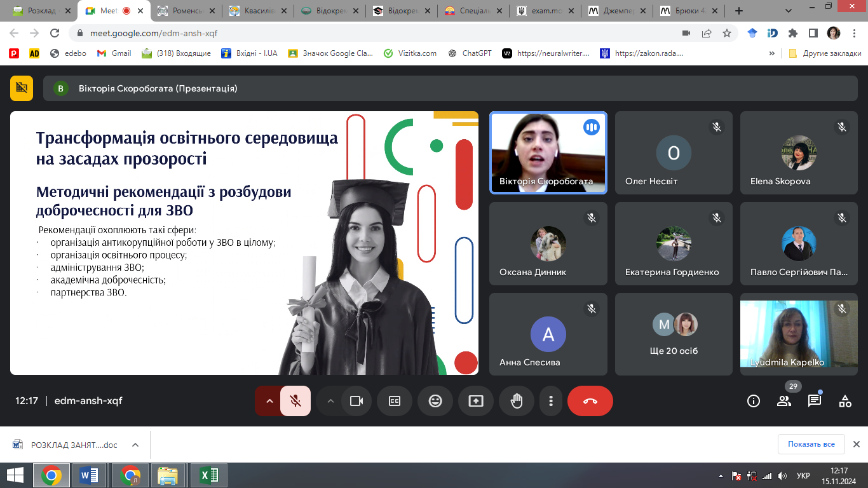Expand audio settings arrow beside microphone

269,401
